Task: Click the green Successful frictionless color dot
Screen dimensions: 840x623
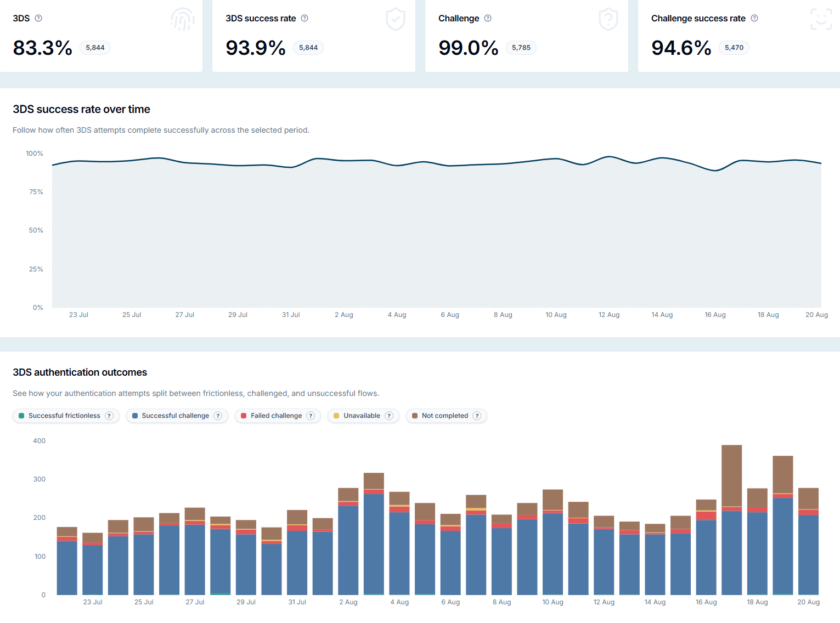Action: coord(21,416)
